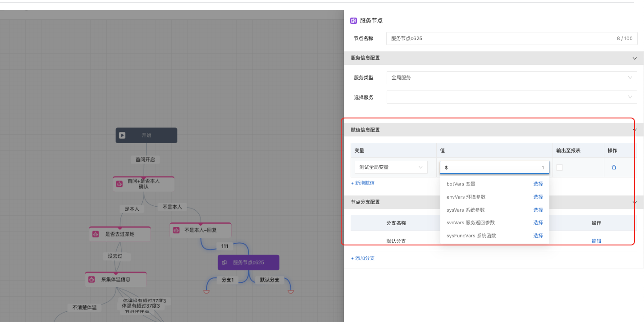Select the 是否去过某地 node

tap(120, 234)
